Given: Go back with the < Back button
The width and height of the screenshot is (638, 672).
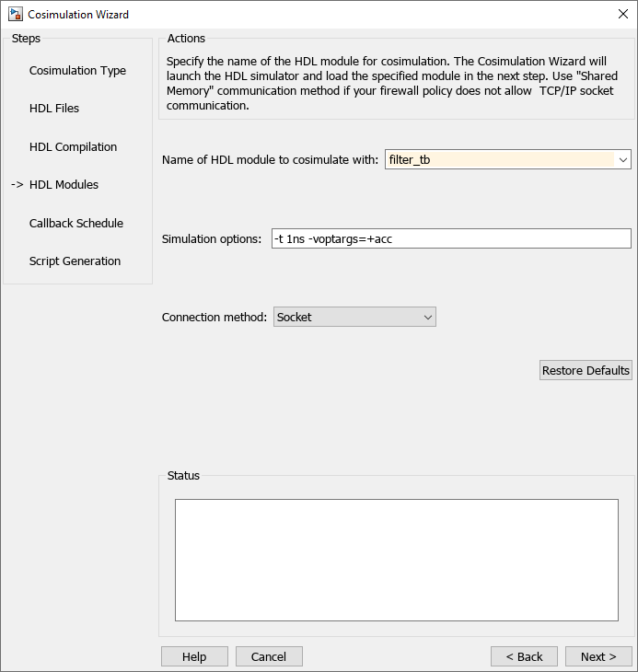Looking at the screenshot, I should click(x=524, y=656).
